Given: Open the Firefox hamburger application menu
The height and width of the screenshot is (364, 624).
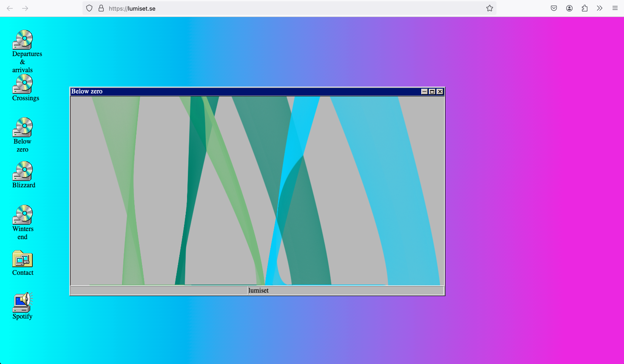Looking at the screenshot, I should [615, 8].
